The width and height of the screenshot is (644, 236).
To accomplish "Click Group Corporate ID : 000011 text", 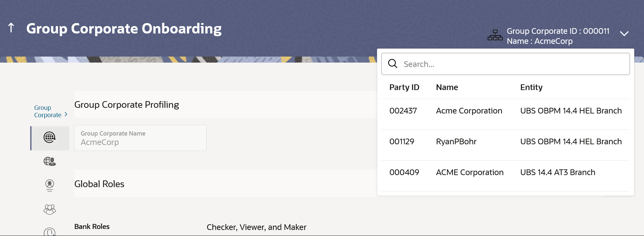I will coord(558,31).
